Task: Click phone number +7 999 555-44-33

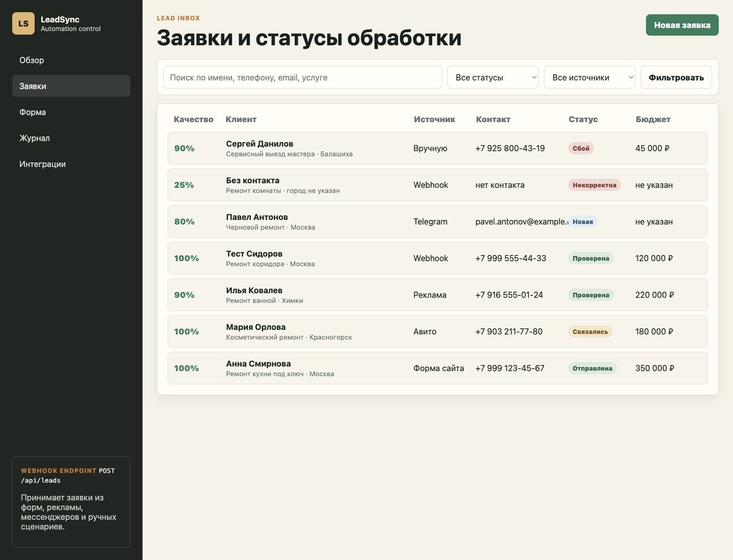Action: pos(511,258)
